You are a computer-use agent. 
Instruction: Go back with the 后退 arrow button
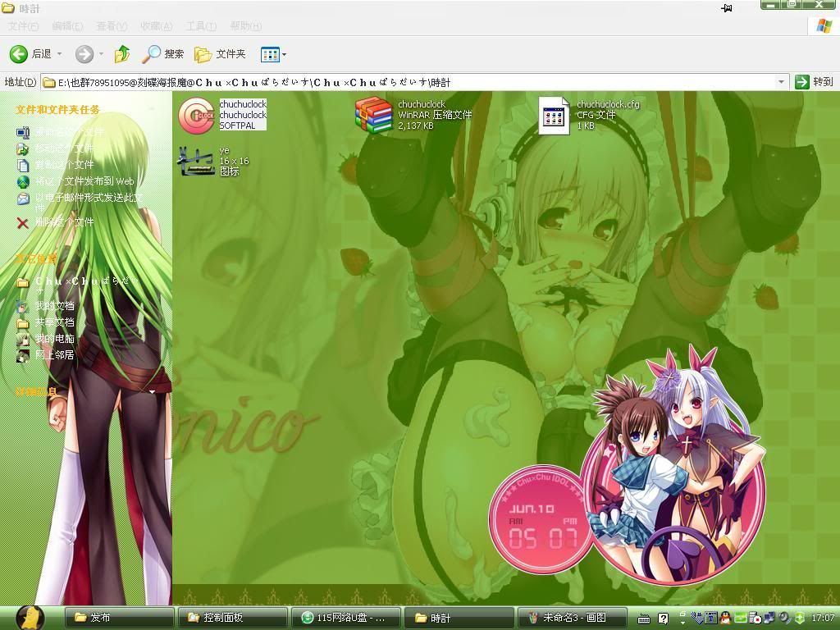[x=30, y=54]
